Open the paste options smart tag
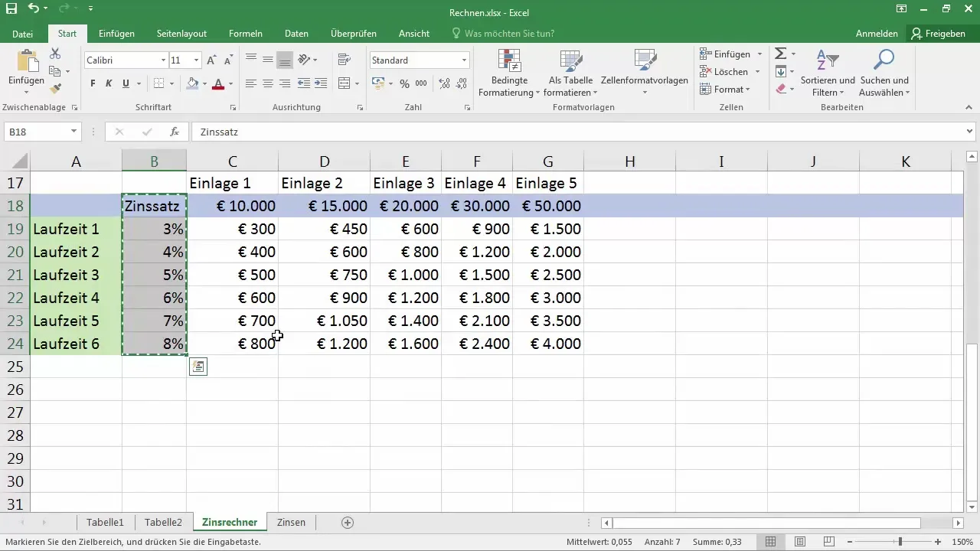The height and width of the screenshot is (551, 980). (198, 367)
